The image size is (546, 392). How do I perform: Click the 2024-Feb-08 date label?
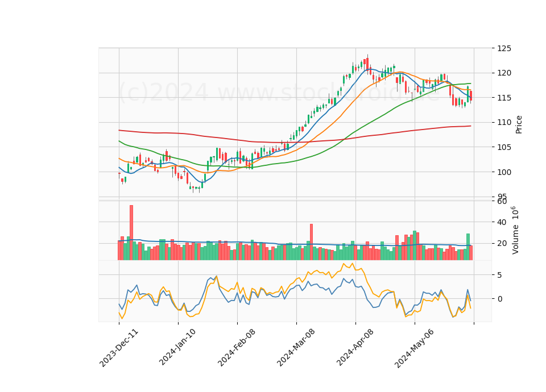coord(237,347)
